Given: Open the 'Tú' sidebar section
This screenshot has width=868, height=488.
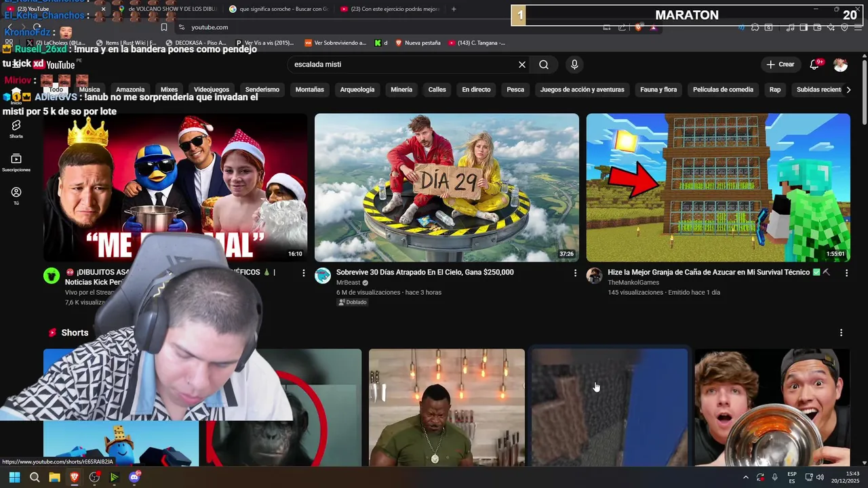Looking at the screenshot, I should pyautogui.click(x=16, y=196).
